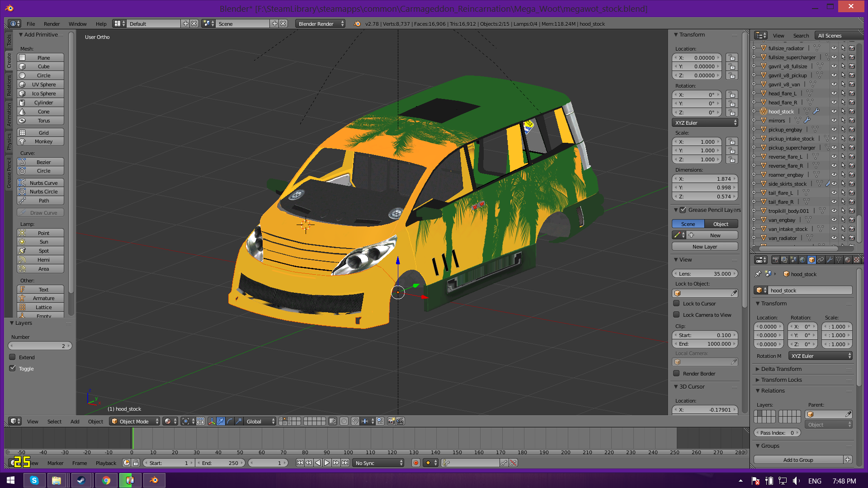Click the Number slider in Layers panel

tap(40, 346)
